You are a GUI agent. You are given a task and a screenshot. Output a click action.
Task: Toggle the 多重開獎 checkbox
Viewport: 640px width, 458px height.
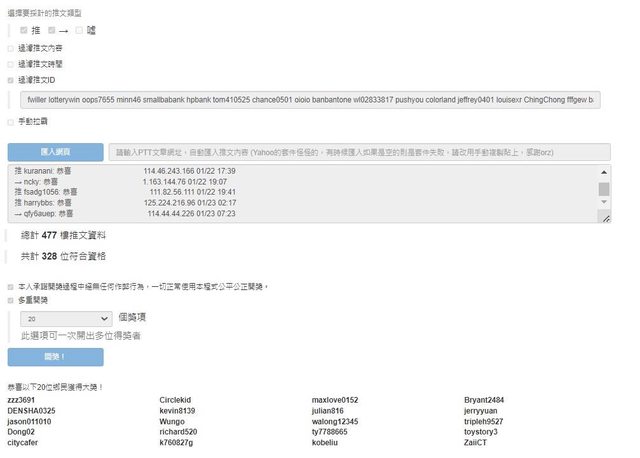11,298
